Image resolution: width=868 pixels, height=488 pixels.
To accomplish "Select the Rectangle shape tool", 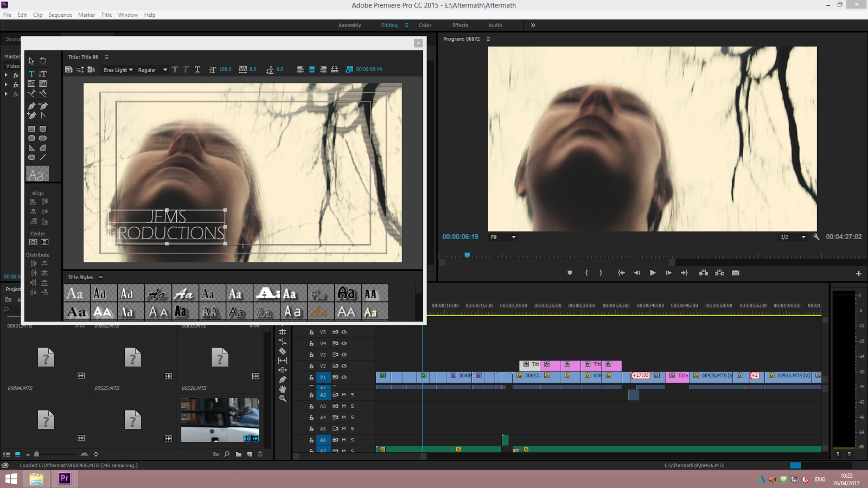I will click(x=31, y=129).
